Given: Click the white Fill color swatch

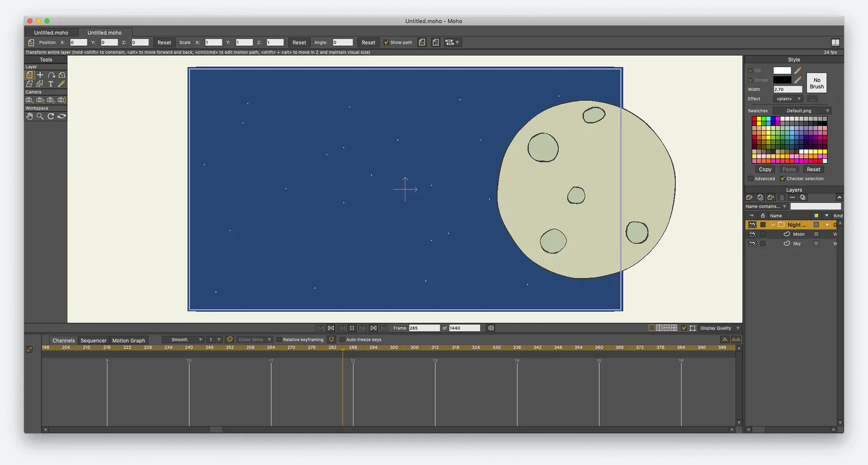Looking at the screenshot, I should (782, 70).
